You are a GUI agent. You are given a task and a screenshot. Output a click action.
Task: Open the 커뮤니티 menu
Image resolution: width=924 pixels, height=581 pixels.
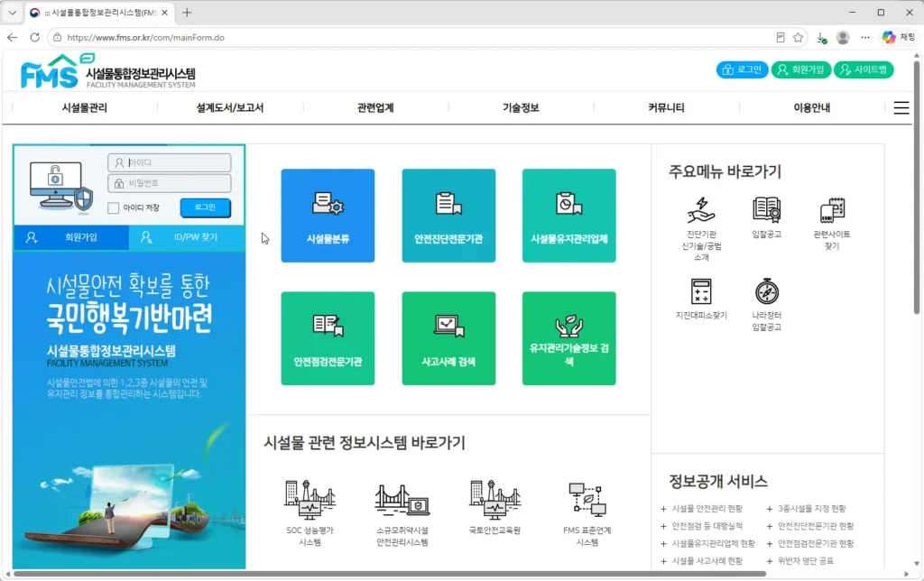click(667, 108)
